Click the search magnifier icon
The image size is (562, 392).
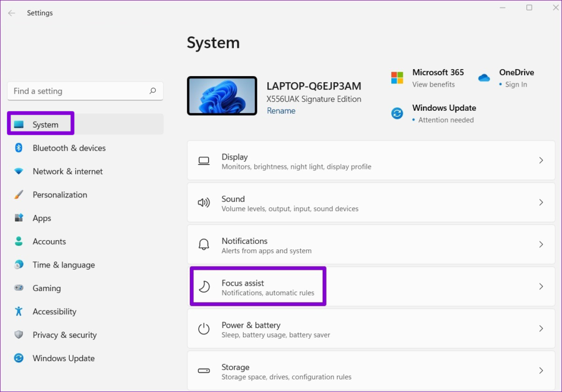[153, 91]
